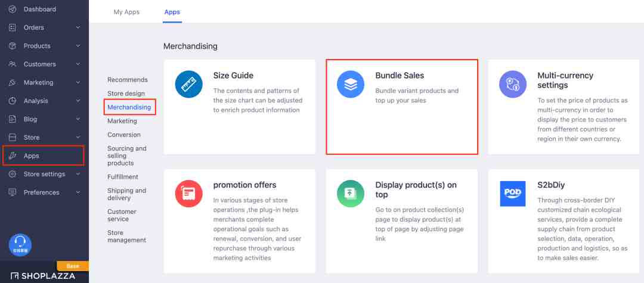Click the Merchandising section heading

point(190,46)
